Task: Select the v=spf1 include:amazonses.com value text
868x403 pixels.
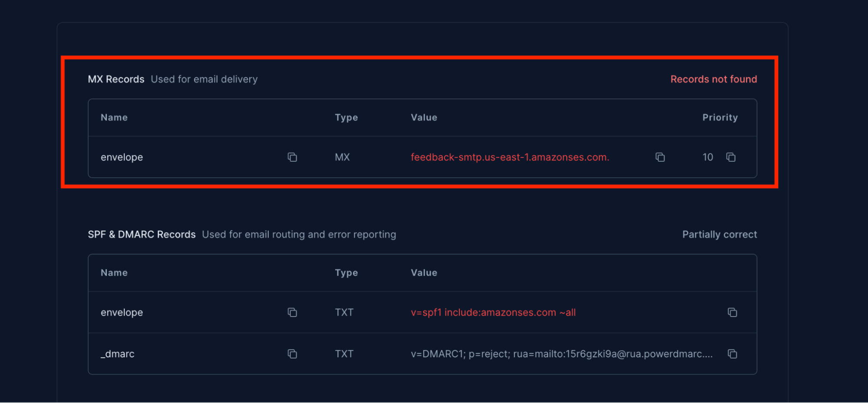Action: point(493,312)
